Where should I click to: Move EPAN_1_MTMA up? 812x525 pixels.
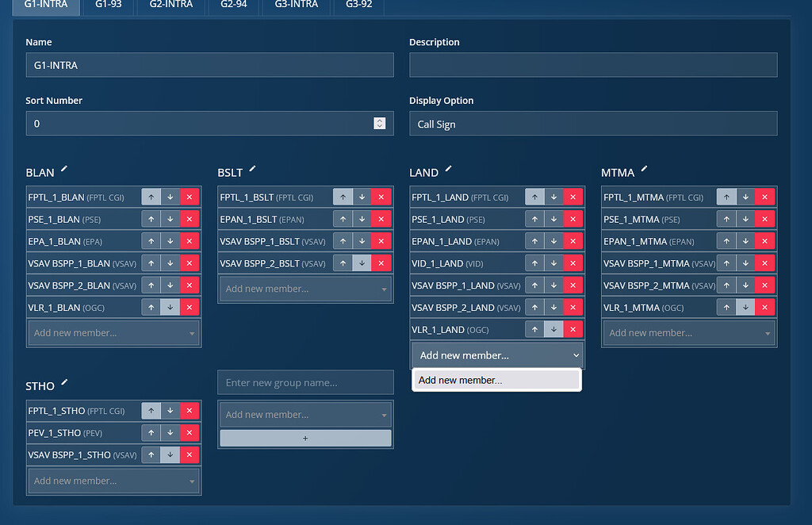[726, 241]
